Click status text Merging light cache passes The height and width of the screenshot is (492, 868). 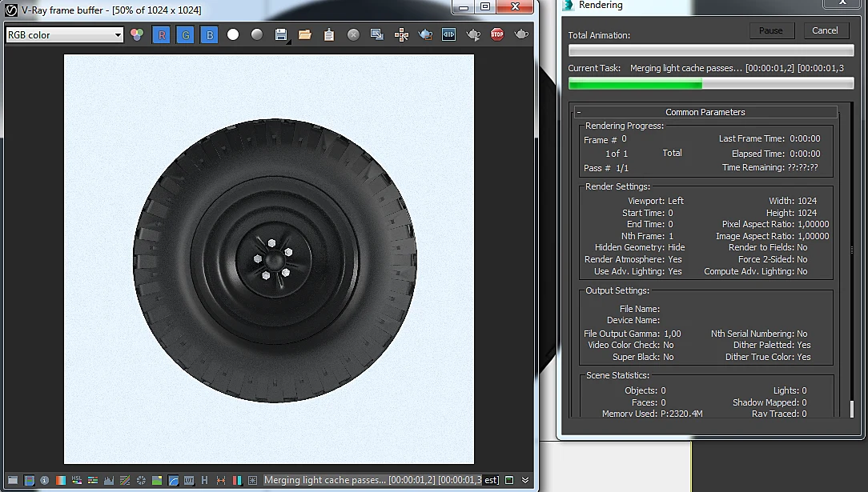point(325,480)
